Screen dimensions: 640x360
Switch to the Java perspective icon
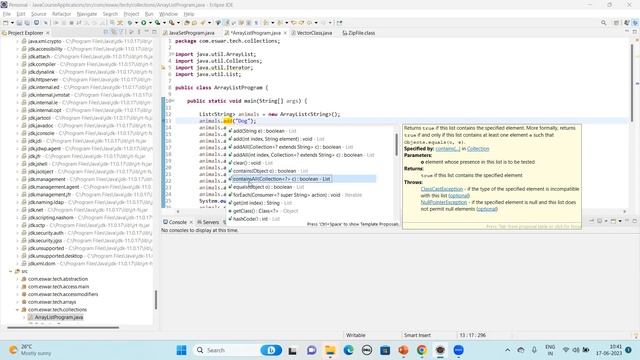pyautogui.click(x=635, y=23)
